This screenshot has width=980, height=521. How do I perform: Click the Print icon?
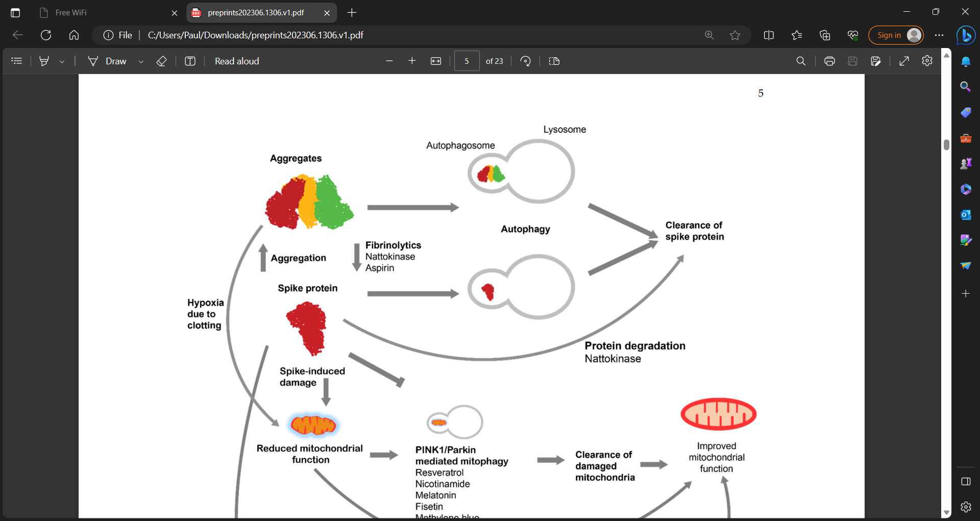(x=829, y=61)
